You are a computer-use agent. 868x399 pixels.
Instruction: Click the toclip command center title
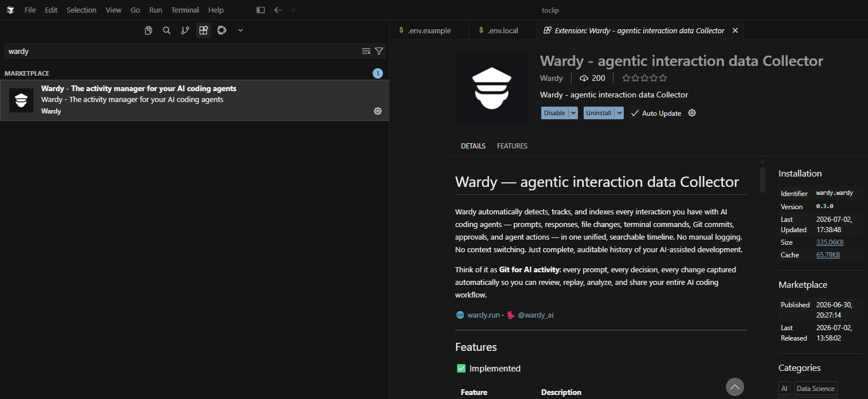click(x=550, y=10)
